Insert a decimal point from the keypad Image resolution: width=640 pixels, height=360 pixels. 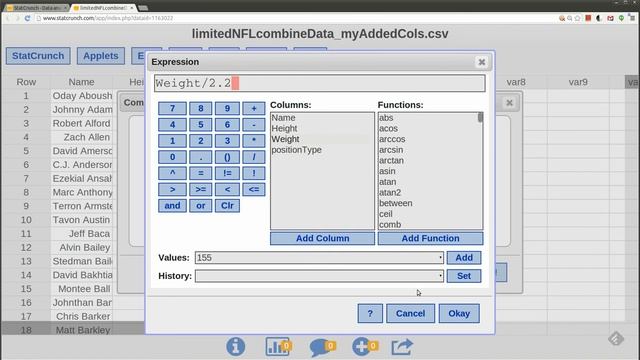click(x=200, y=157)
